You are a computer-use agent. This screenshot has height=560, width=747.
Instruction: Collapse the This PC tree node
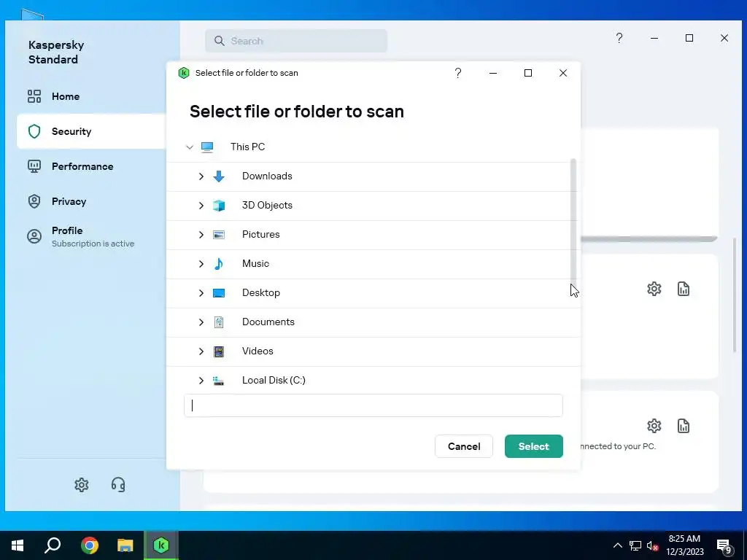click(190, 147)
